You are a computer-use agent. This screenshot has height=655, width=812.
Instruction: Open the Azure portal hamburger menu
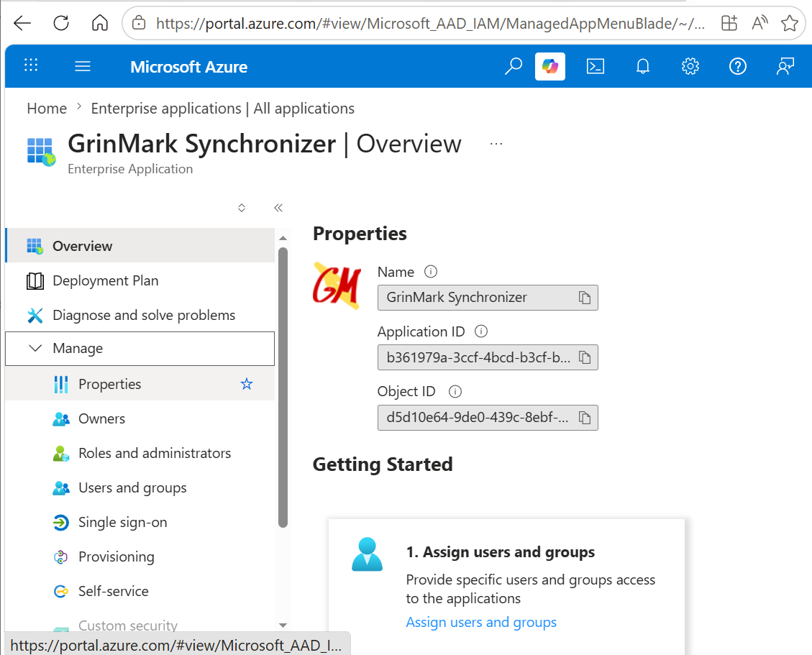(x=83, y=66)
